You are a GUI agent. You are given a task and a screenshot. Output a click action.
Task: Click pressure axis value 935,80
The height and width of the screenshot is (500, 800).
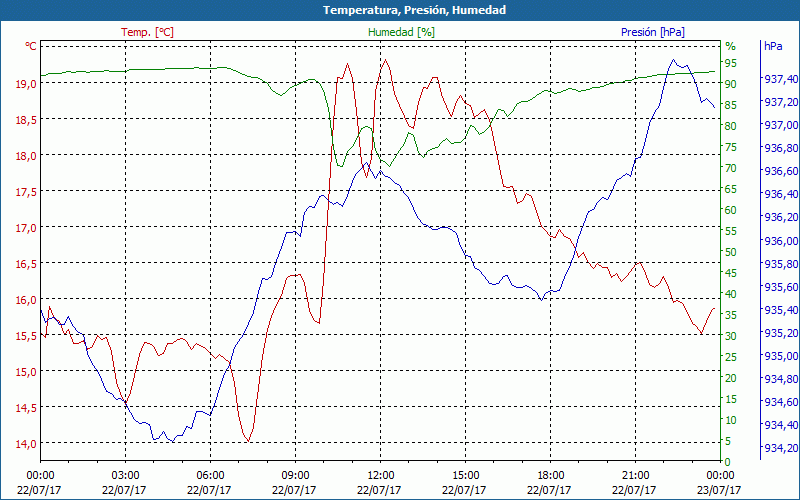pos(781,264)
